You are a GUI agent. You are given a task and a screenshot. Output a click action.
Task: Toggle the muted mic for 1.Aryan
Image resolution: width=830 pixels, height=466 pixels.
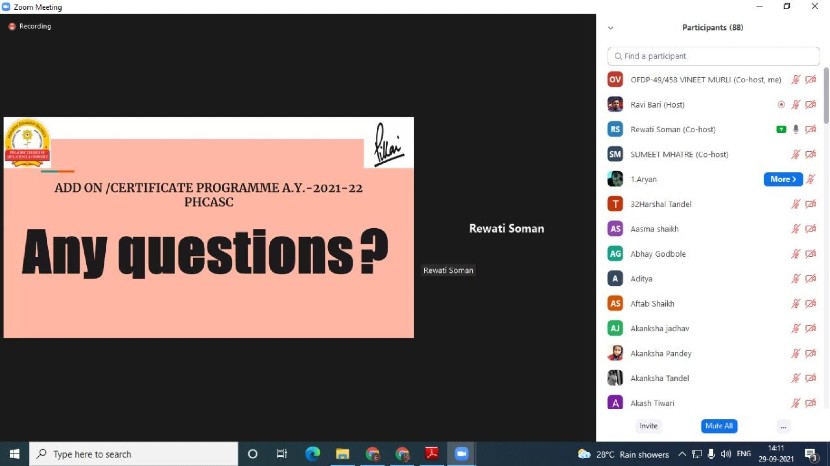click(811, 179)
